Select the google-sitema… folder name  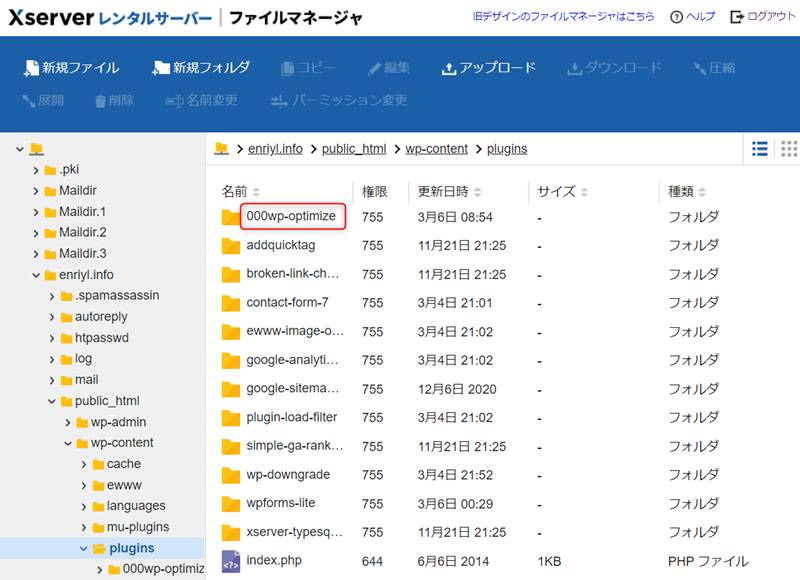[x=292, y=389]
